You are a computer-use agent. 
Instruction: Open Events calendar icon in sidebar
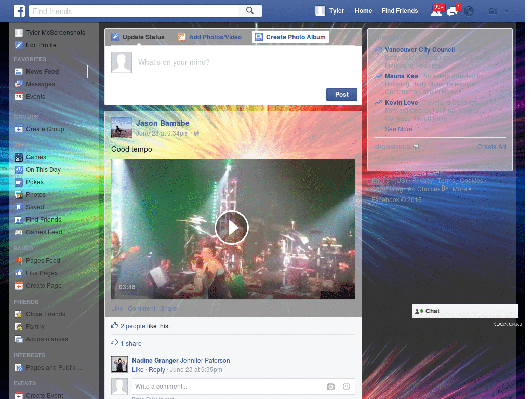click(19, 96)
